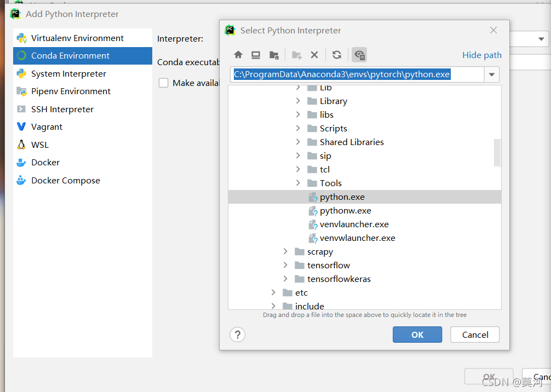This screenshot has height=392, width=551.
Task: Toggle show hidden files and directories icon
Action: point(359,55)
